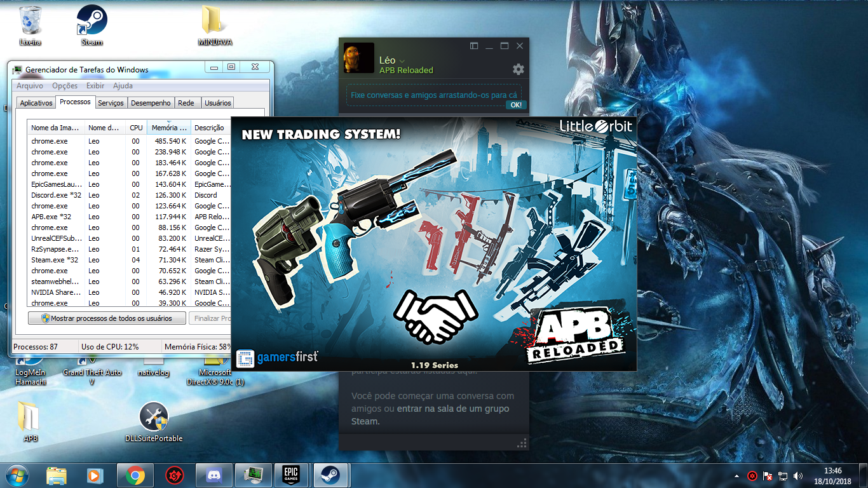Select chrome.exe row using 485.540 K
Image resolution: width=868 pixels, height=488 pixels.
point(130,141)
